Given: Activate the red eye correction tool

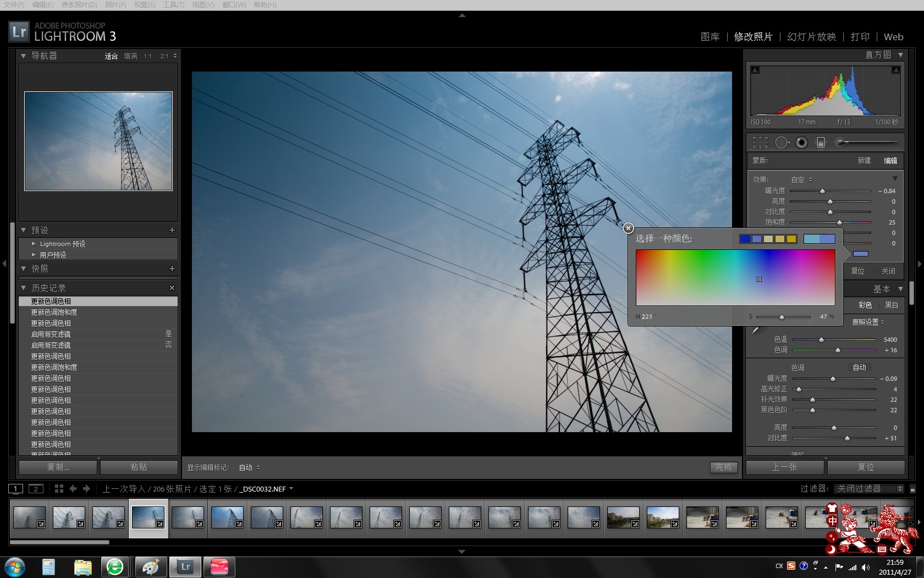Looking at the screenshot, I should (801, 143).
